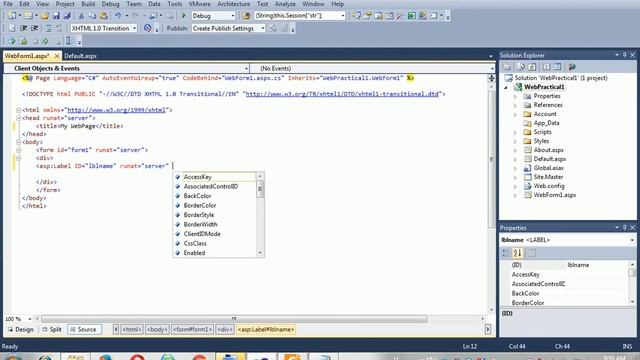Click the <form#form1> breadcrumb tag
The height and width of the screenshot is (360, 640).
pyautogui.click(x=192, y=329)
